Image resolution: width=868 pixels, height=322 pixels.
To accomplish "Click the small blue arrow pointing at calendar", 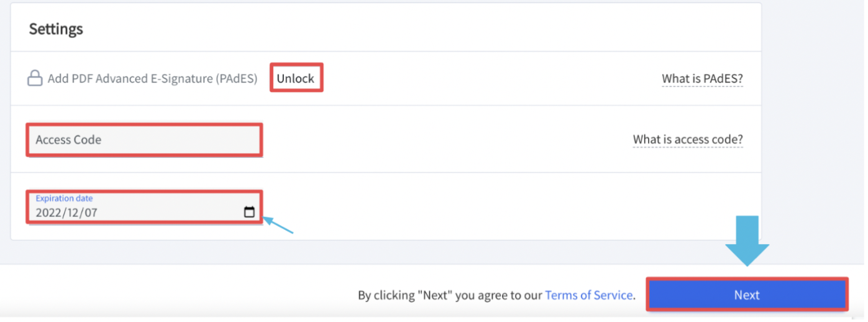I will [x=278, y=225].
